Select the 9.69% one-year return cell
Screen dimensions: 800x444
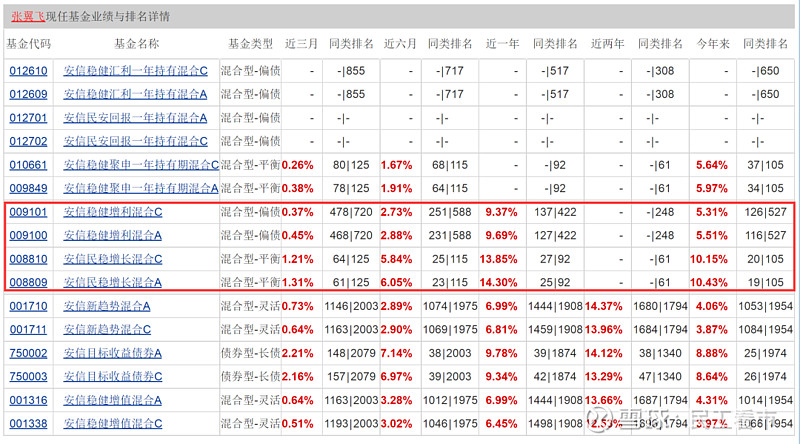tap(502, 235)
